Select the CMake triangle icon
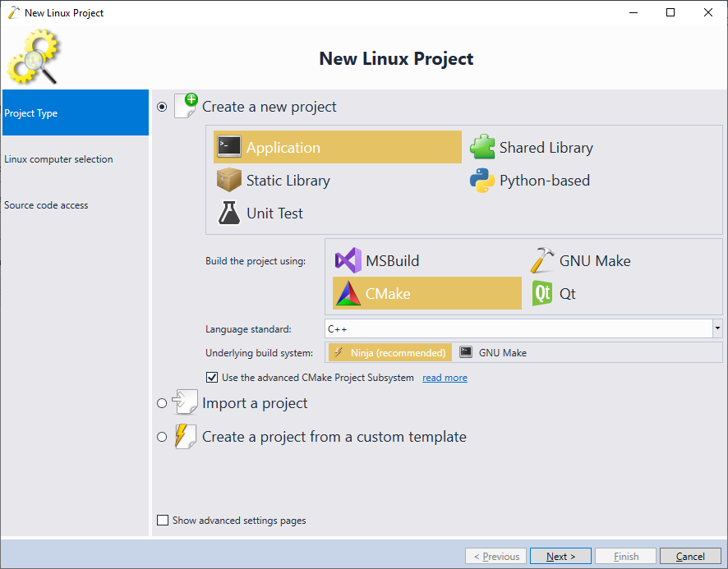This screenshot has width=728, height=569. click(348, 293)
